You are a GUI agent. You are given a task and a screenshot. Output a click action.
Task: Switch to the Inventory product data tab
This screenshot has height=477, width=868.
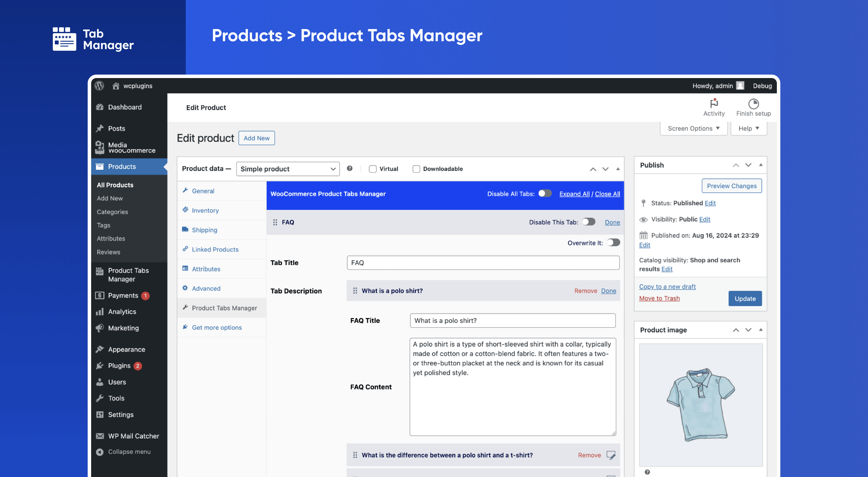pyautogui.click(x=205, y=210)
